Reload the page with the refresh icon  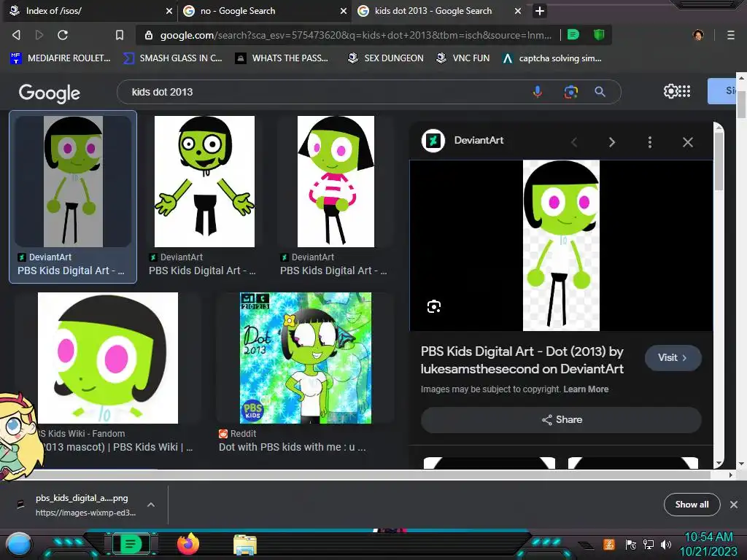click(63, 35)
